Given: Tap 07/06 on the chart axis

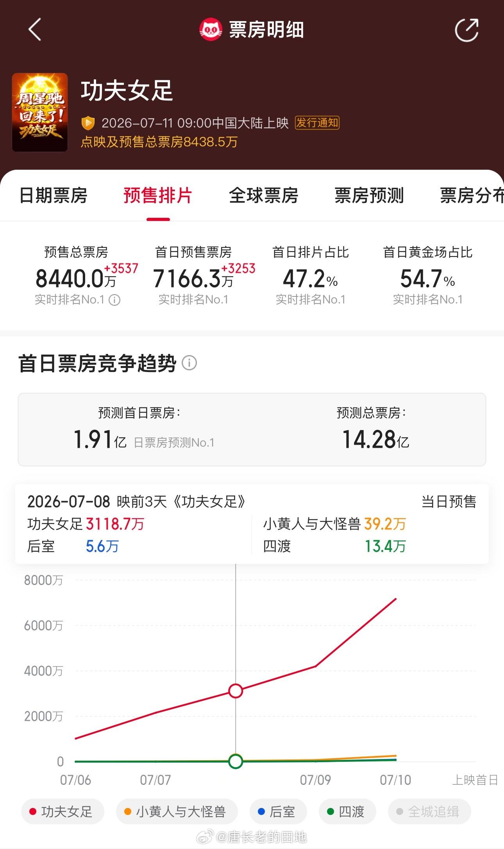Looking at the screenshot, I should point(75,780).
